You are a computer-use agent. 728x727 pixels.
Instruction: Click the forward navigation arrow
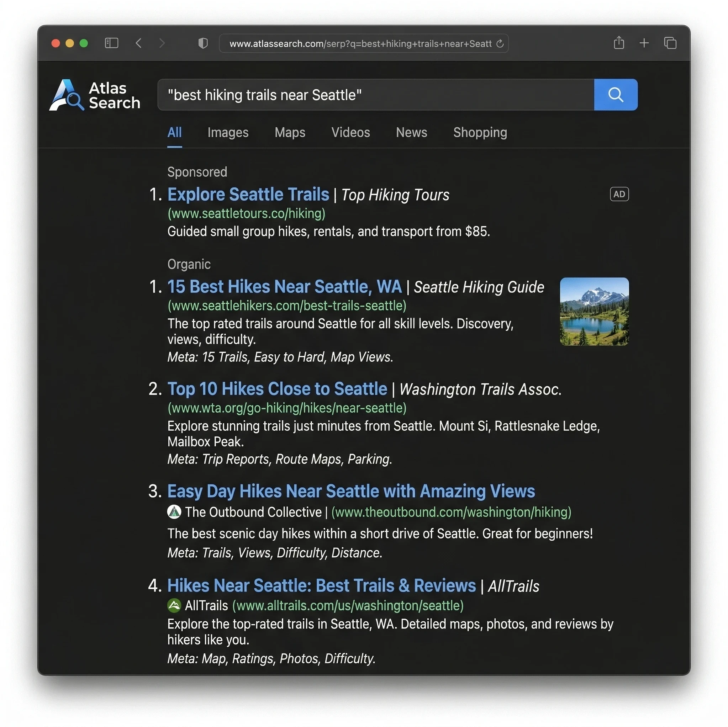point(162,43)
